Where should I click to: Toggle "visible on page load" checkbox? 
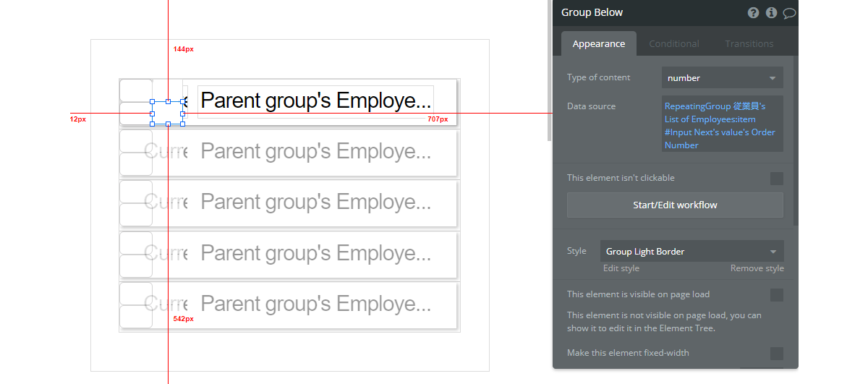point(776,295)
